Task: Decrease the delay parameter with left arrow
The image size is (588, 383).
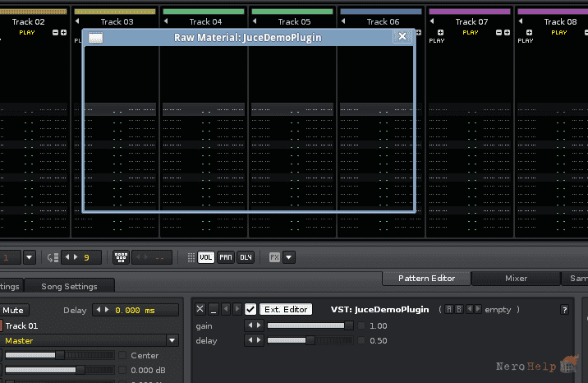Action: [250, 340]
